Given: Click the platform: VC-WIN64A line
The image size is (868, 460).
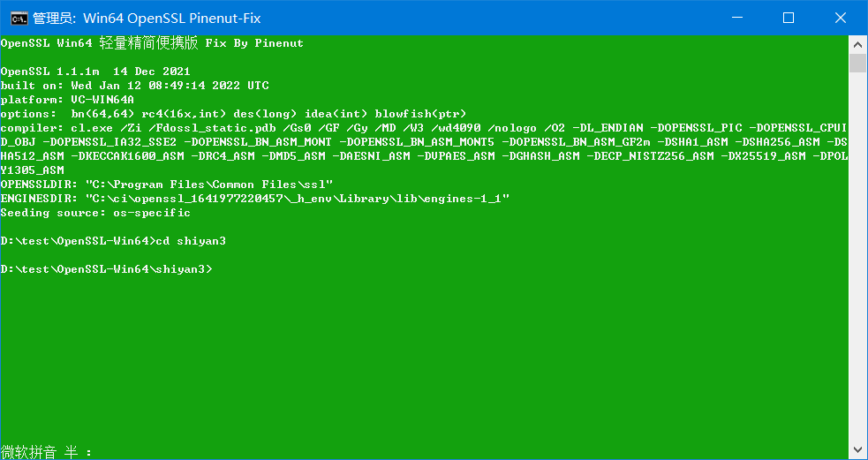Looking at the screenshot, I should 67,100.
